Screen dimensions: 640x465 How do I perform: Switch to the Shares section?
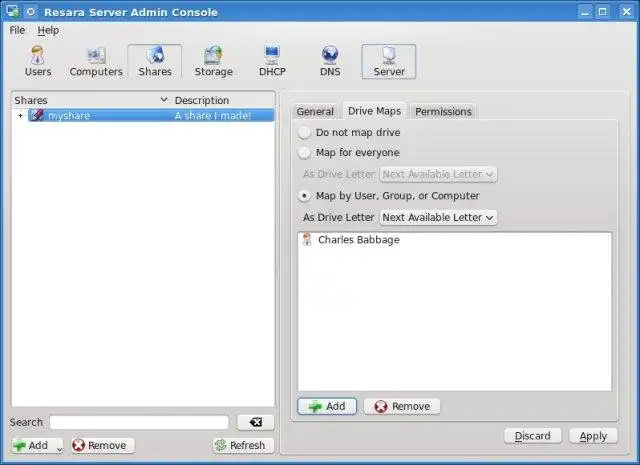click(x=155, y=61)
